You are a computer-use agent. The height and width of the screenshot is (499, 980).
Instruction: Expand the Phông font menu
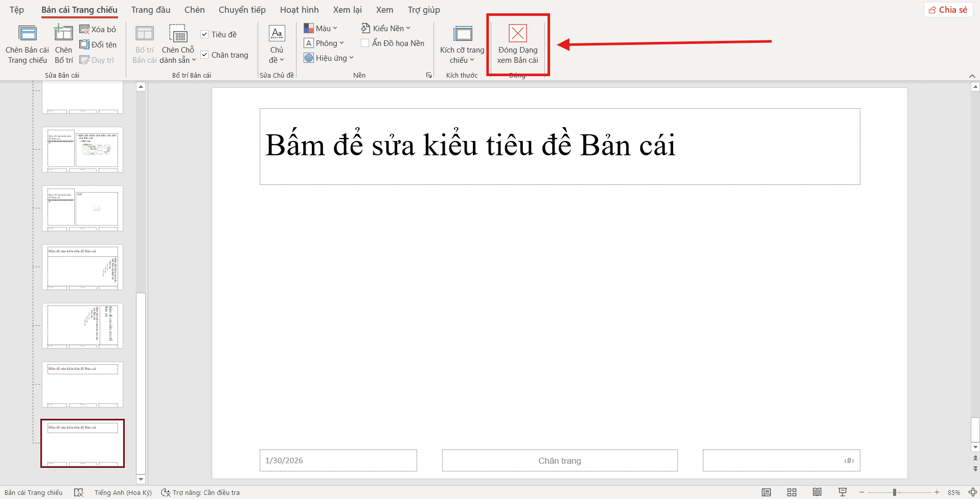(x=324, y=43)
